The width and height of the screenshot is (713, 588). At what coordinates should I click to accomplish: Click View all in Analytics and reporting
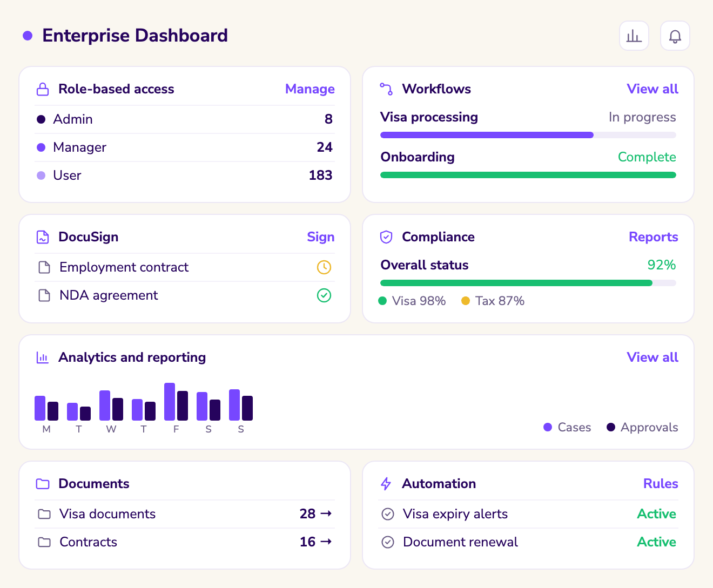click(653, 357)
